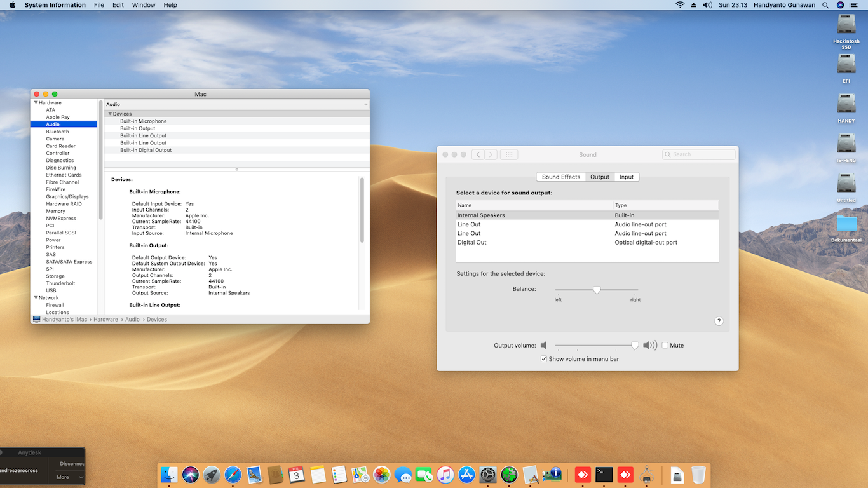868x488 pixels.
Task: Switch to the Sound Effects tab
Action: click(x=560, y=177)
